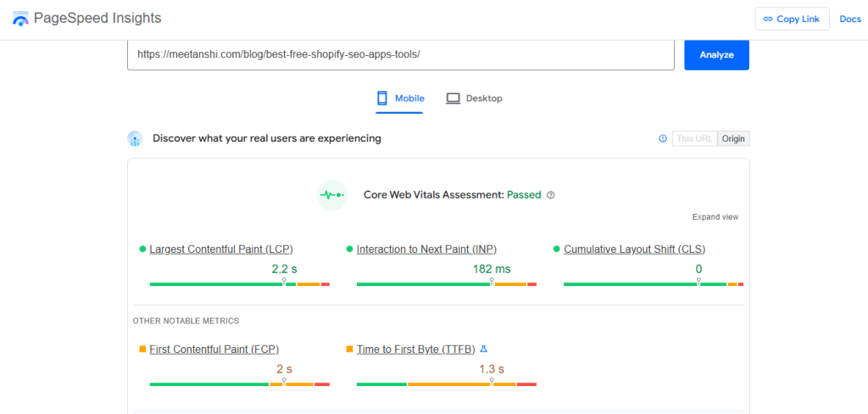
Task: Click the green dot beside LCP
Action: (x=142, y=249)
